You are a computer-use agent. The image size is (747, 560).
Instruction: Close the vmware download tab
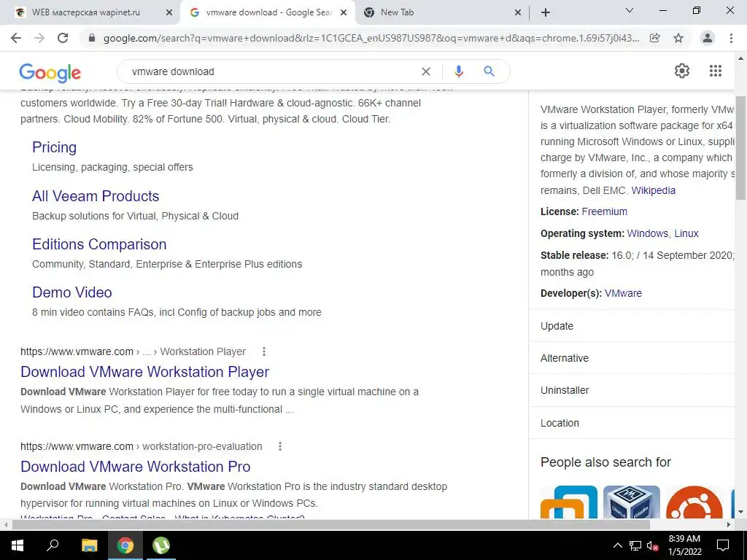[x=344, y=13]
